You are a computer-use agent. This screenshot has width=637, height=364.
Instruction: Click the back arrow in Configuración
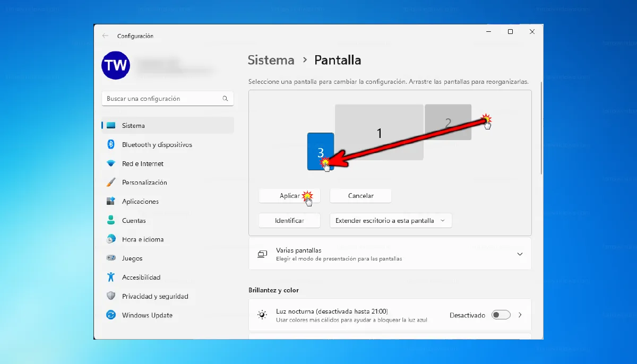105,36
